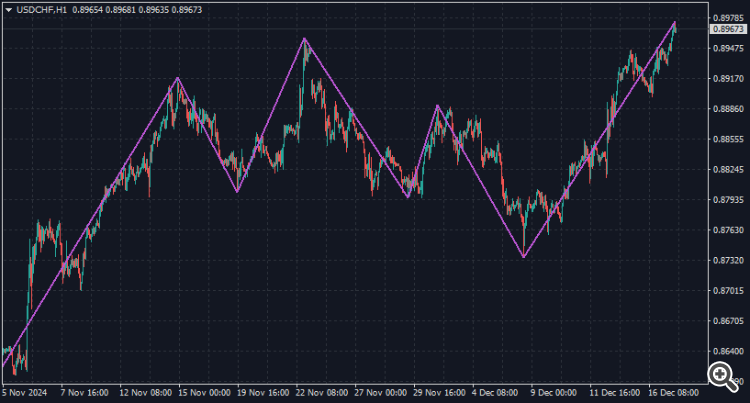Select the ZigZag peak after 29 Nov 16:00
Screen dimensions: 750x403
tap(437, 105)
